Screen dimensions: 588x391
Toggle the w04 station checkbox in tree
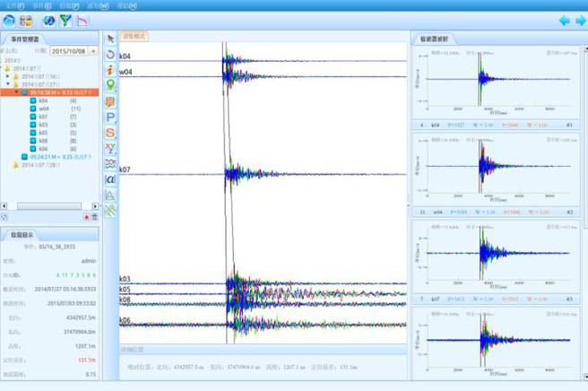tap(31, 109)
